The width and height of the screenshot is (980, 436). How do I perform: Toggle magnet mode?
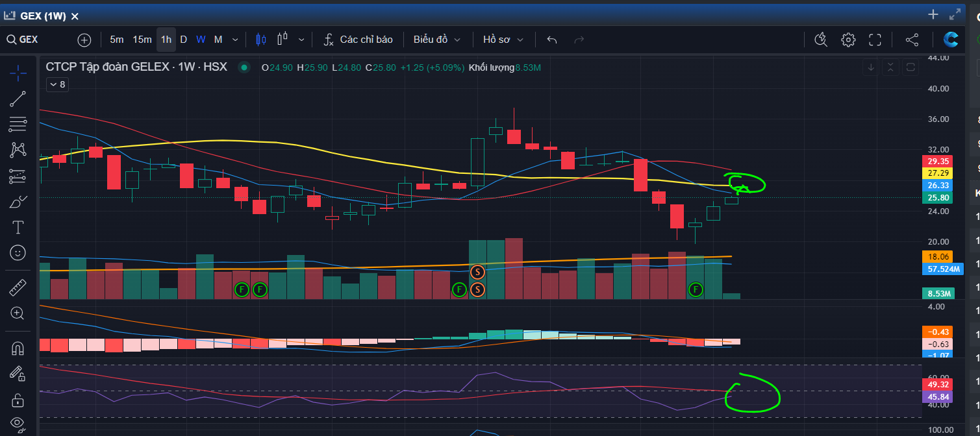18,348
